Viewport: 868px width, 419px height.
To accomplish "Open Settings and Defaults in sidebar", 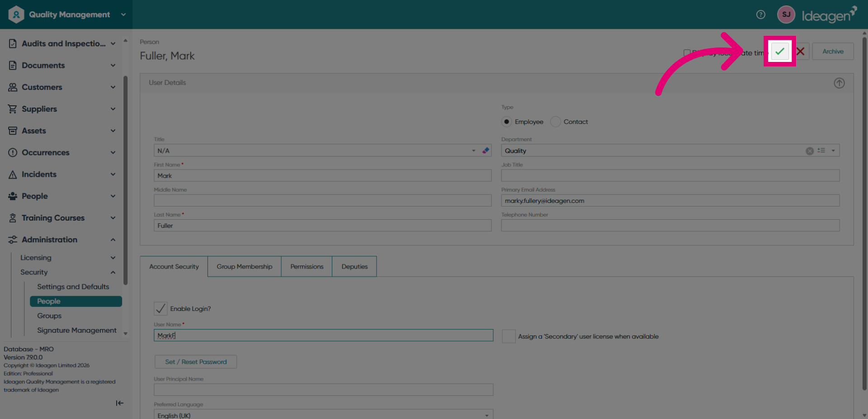I will pyautogui.click(x=73, y=287).
